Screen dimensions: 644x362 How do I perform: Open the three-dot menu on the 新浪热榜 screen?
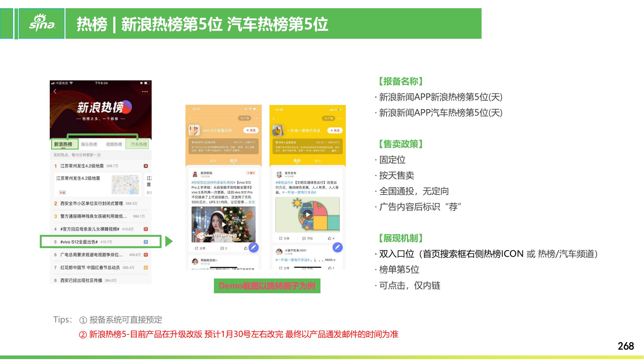145,92
